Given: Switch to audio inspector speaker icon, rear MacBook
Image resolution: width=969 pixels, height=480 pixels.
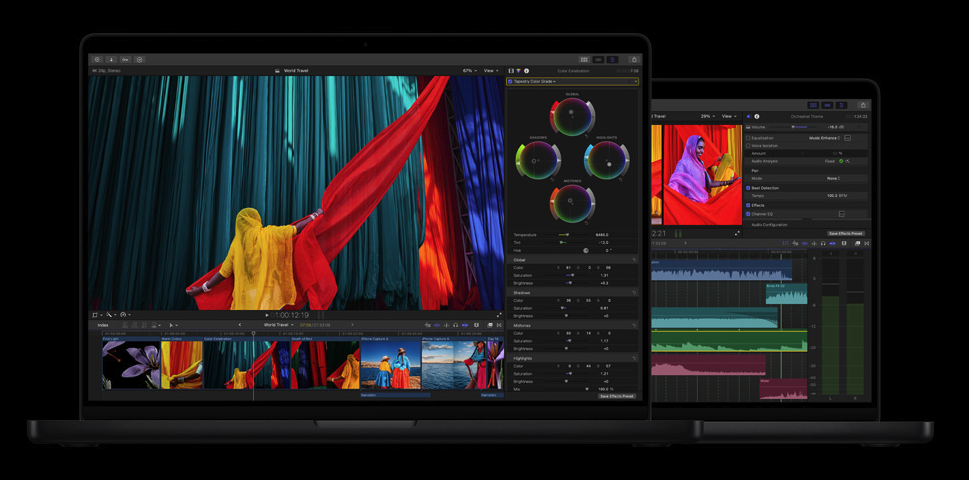Looking at the screenshot, I should [x=749, y=116].
